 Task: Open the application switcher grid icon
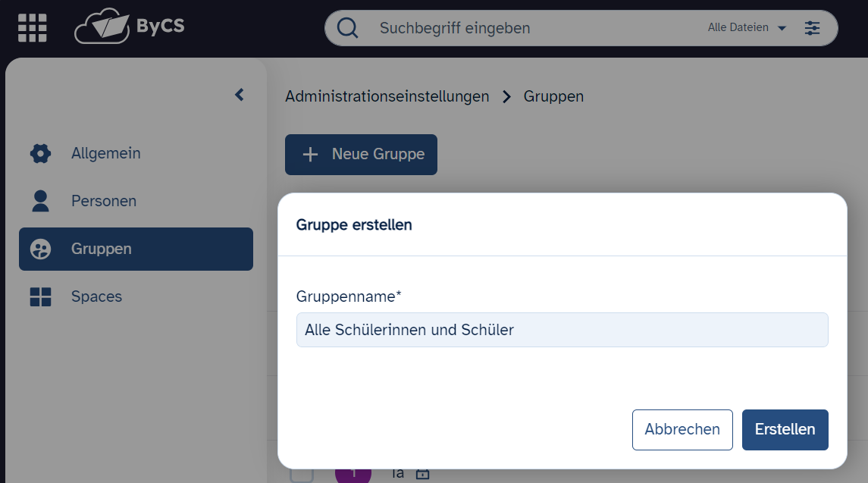[x=32, y=28]
